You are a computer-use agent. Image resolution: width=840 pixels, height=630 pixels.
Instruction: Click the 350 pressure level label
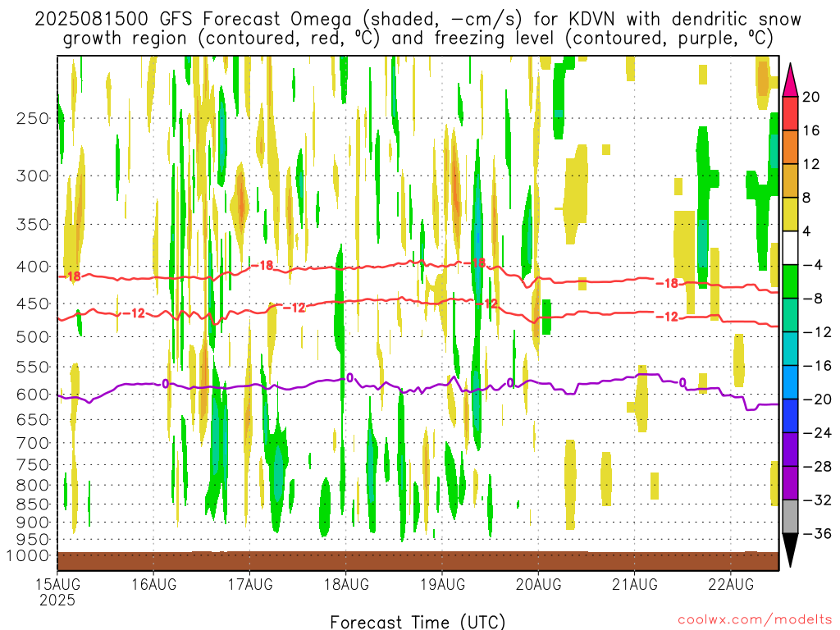tap(33, 225)
